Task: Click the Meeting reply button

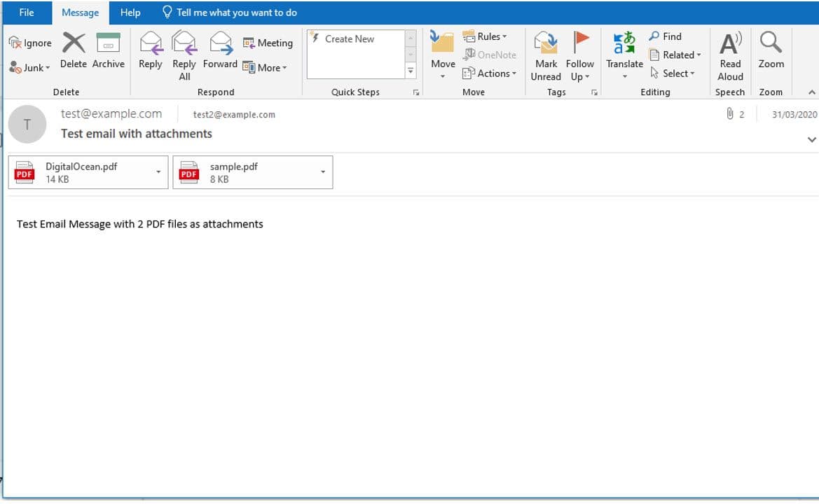Action: [x=268, y=43]
